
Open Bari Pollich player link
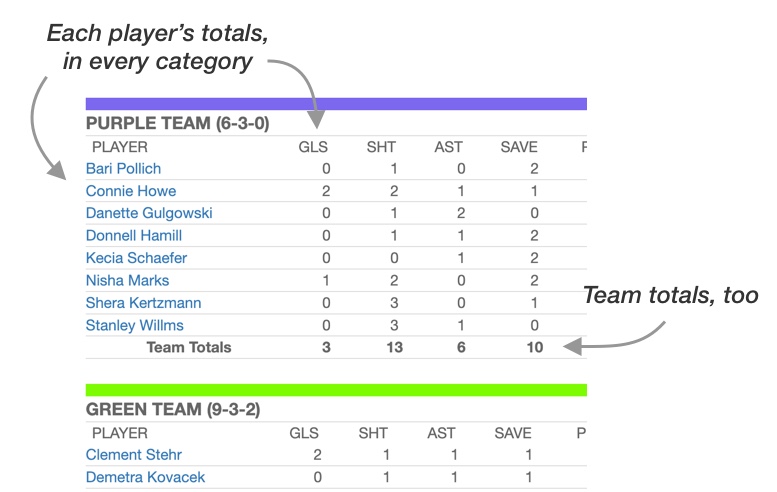coord(123,169)
